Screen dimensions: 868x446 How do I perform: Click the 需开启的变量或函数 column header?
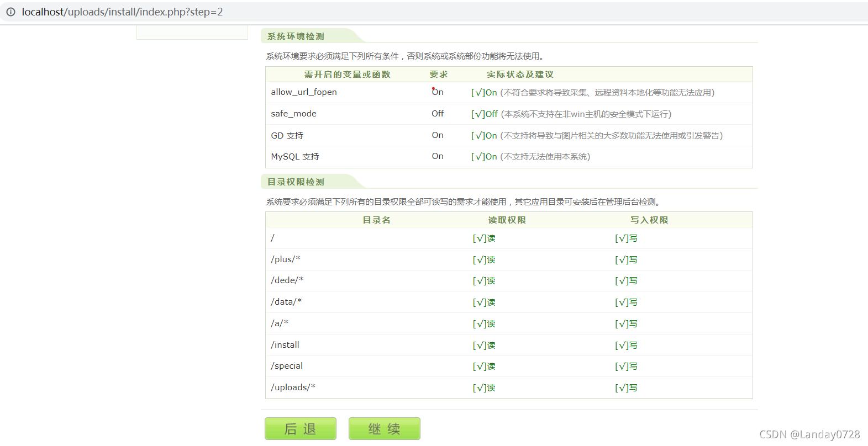(x=348, y=75)
